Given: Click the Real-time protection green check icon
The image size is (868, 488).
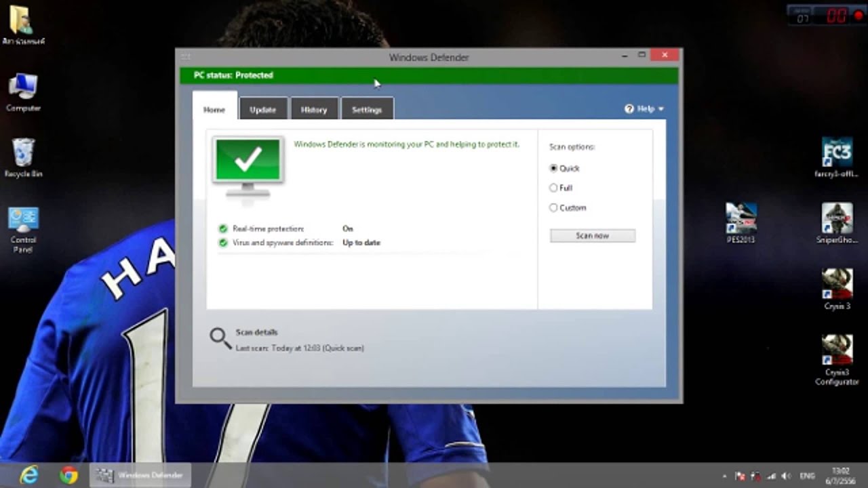Looking at the screenshot, I should coord(223,229).
